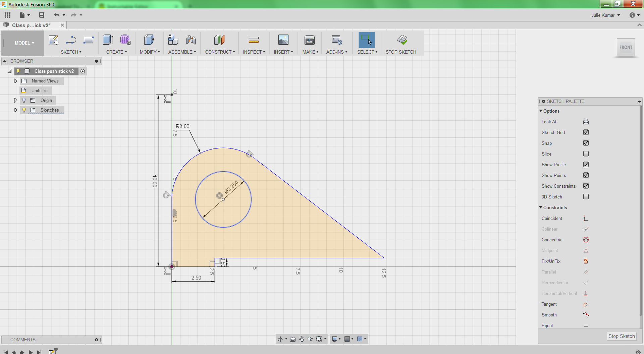Click the Make 3D print icon

point(310,40)
